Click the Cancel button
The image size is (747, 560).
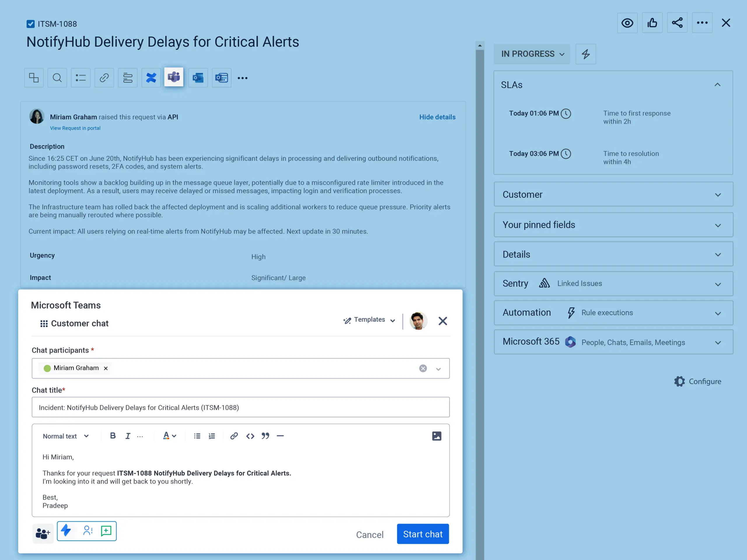[370, 535]
